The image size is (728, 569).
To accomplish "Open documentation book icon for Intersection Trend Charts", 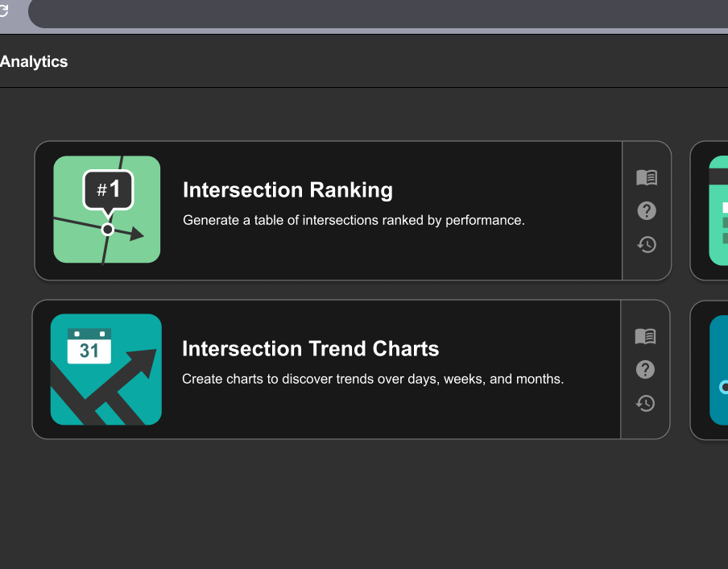I will point(645,336).
